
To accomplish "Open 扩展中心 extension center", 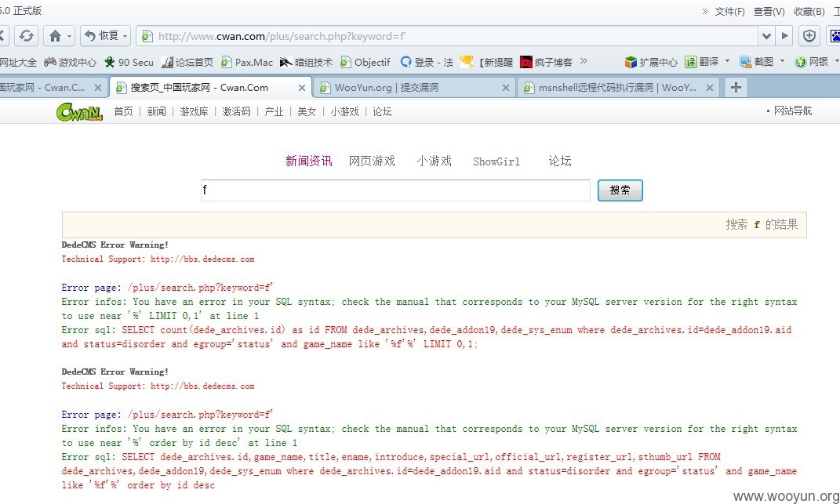I will [x=651, y=62].
